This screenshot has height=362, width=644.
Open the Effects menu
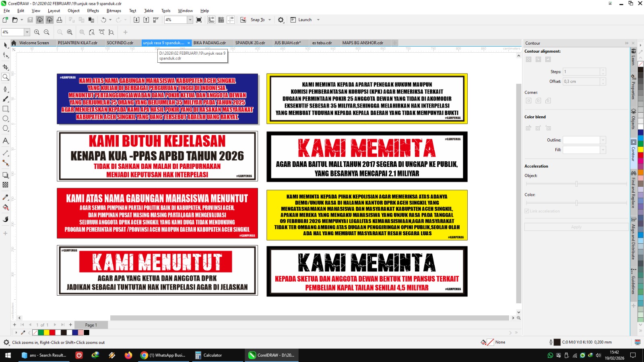[93, 11]
